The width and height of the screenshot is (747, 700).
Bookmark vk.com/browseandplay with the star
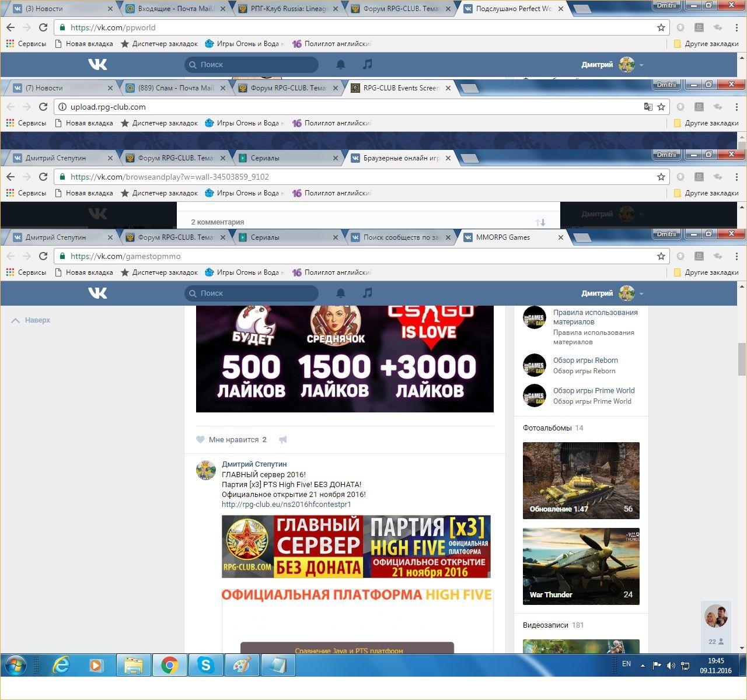coord(661,177)
